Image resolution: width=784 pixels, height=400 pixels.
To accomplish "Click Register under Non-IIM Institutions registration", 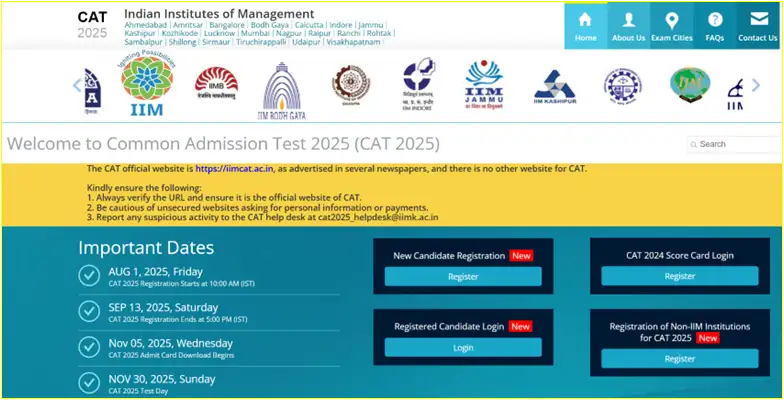I will (680, 358).
